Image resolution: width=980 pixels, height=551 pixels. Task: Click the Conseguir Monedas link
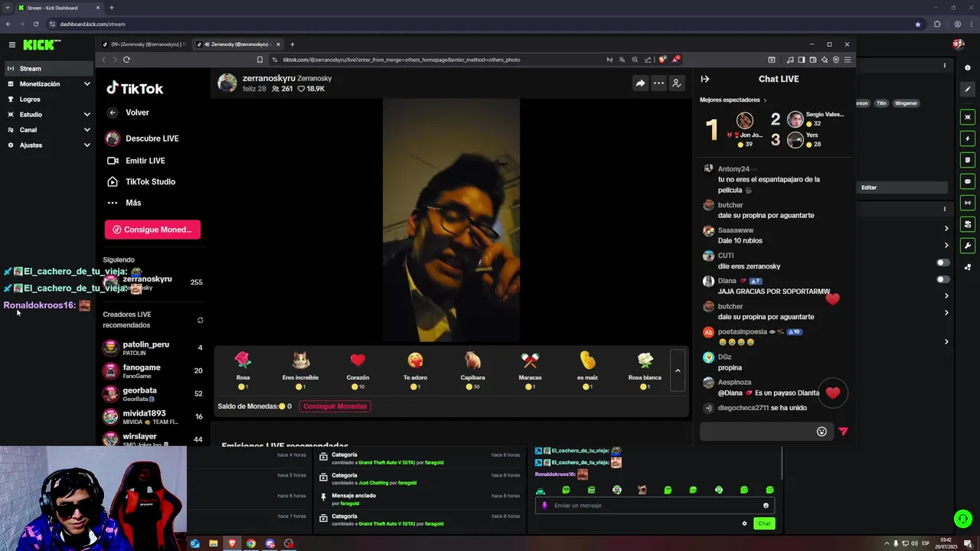[x=335, y=406]
